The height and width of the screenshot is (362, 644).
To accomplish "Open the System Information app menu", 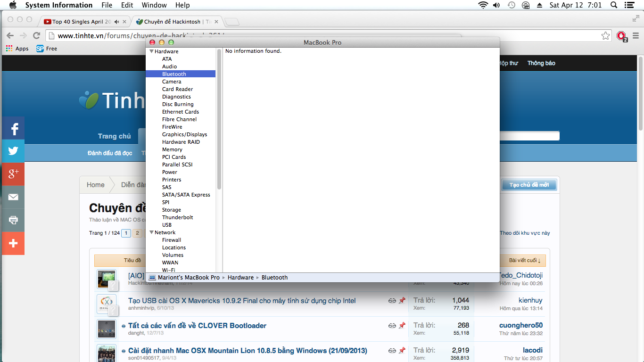I will point(59,5).
